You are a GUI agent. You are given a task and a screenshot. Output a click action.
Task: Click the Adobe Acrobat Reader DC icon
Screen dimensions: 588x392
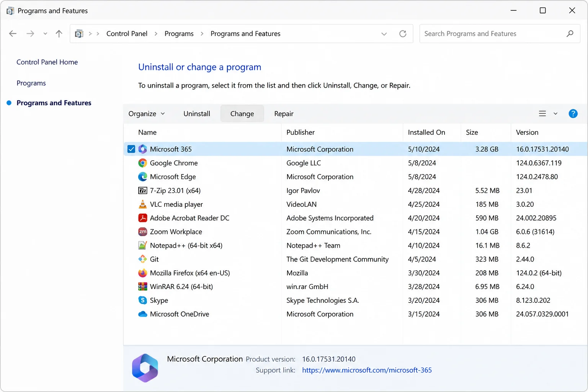[143, 218]
